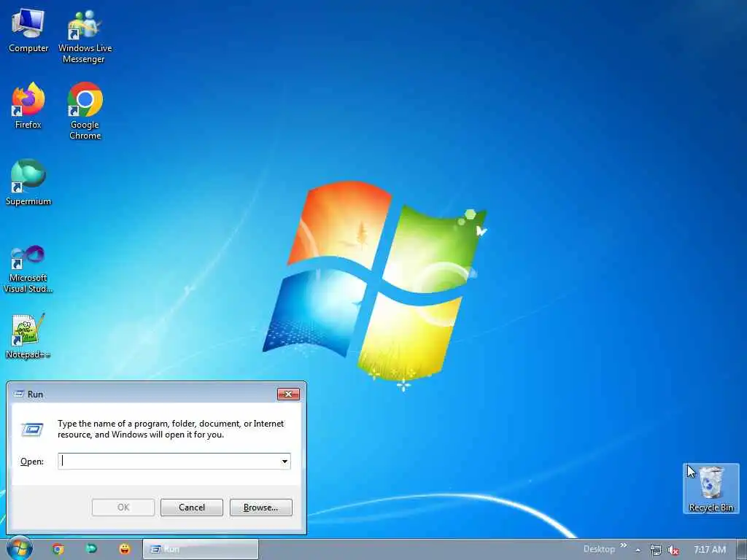Click the smiley face taskbar icon

124,548
